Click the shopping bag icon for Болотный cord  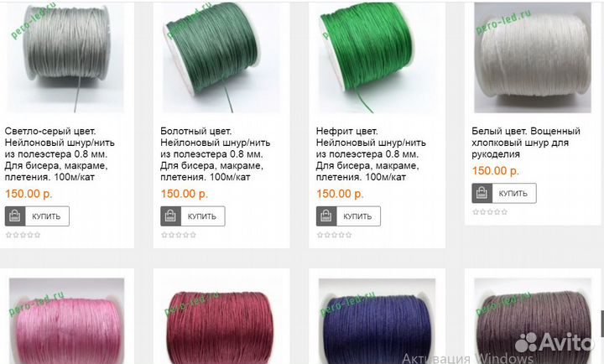(x=170, y=216)
